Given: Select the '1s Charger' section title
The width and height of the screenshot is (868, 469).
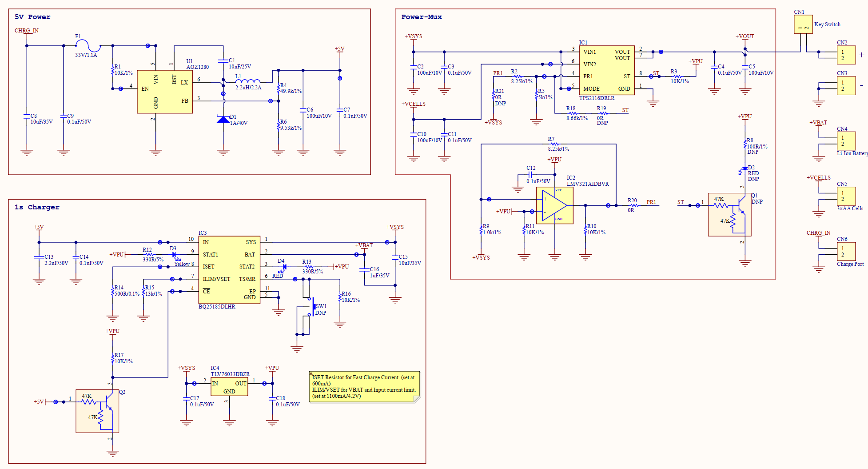Looking at the screenshot, I should click(37, 207).
